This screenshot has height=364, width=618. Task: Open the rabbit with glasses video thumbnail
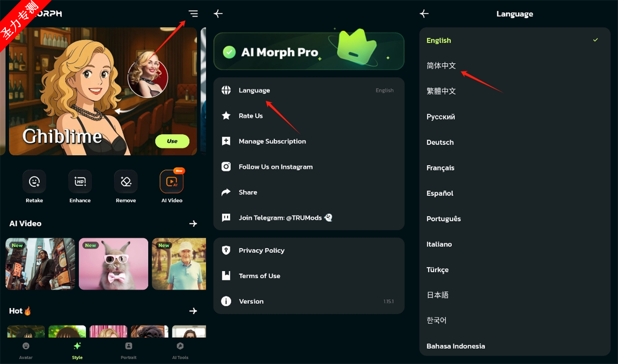point(113,264)
